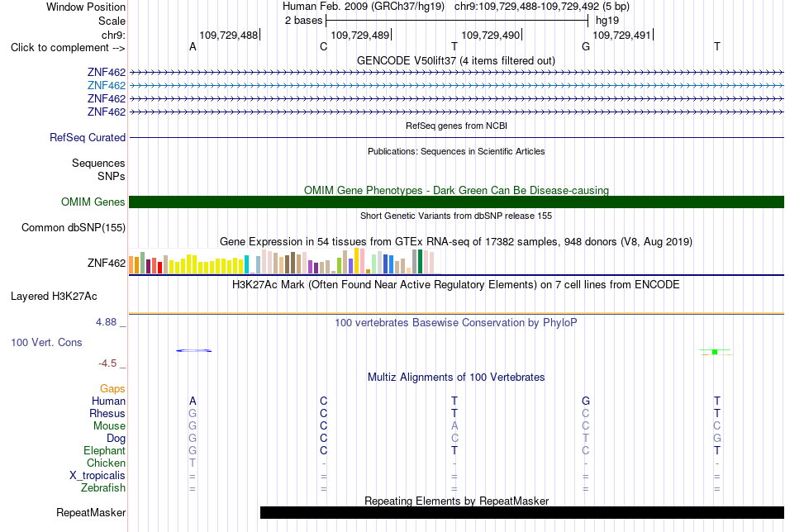Screen dimensions: 785x532
Task: Select the Mouse species label
Action: pyautogui.click(x=109, y=426)
